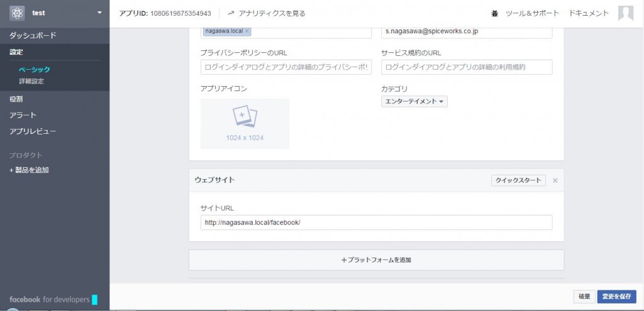Focus the プライバシーポリシーのURL field

[x=286, y=67]
